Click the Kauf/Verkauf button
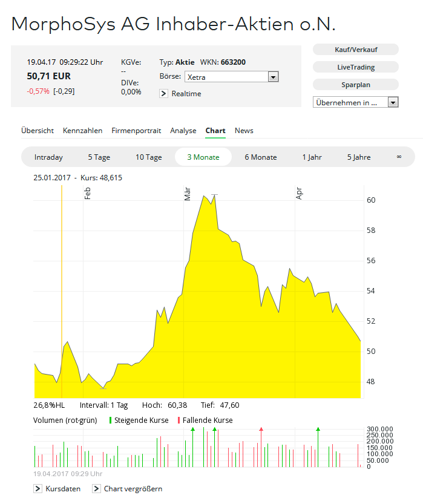 (355, 50)
